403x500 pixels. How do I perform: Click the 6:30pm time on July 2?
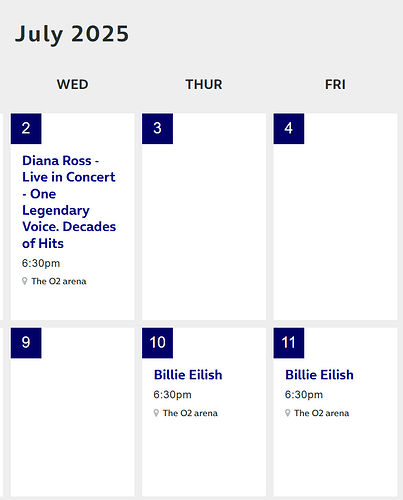coord(41,263)
